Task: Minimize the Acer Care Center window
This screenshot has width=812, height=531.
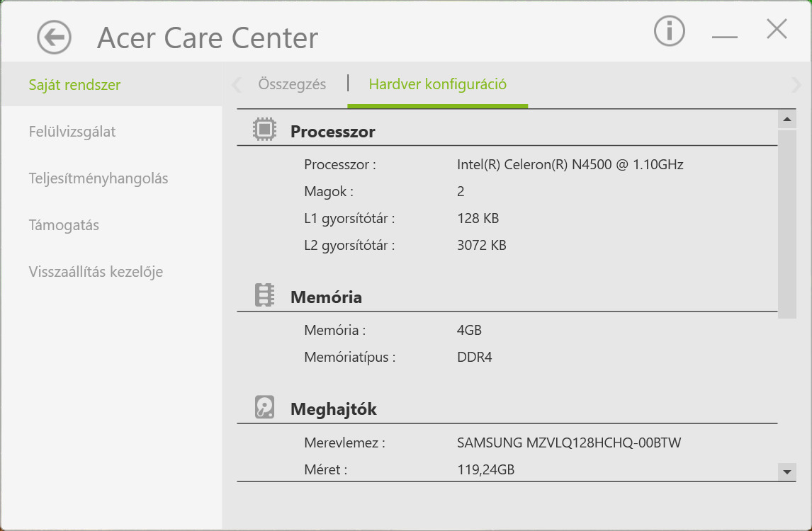Action: coord(724,35)
